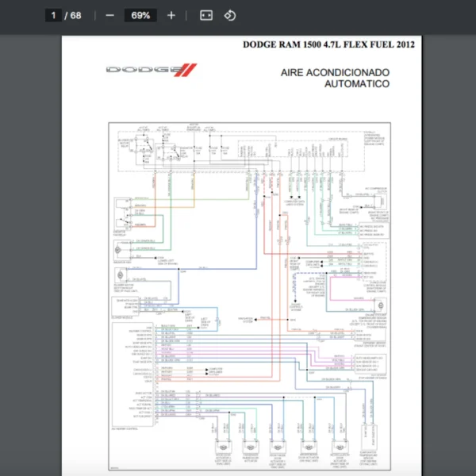Click the zoom in plus button
This screenshot has height=476, width=476.
[x=171, y=15]
